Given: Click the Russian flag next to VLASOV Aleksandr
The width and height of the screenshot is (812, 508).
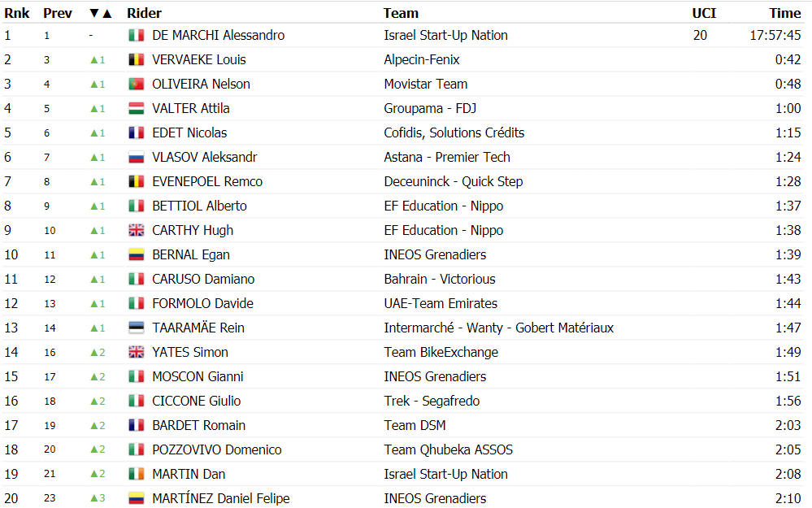Looking at the screenshot, I should [137, 157].
